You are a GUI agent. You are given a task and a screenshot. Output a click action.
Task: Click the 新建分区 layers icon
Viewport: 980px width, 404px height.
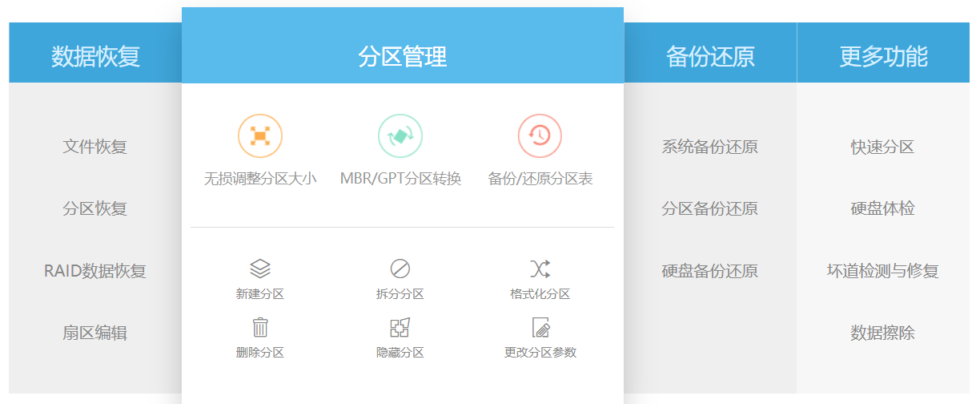(260, 269)
